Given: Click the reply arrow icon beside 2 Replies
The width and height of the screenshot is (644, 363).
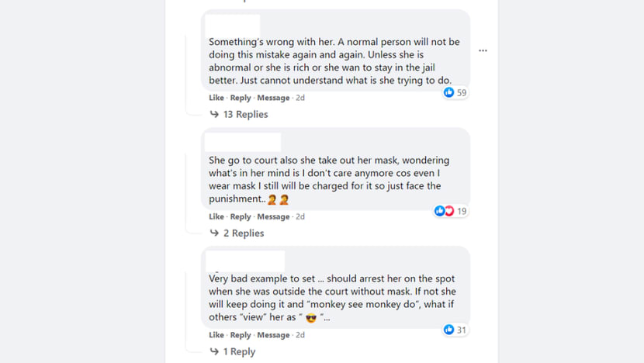Looking at the screenshot, I should click(214, 233).
